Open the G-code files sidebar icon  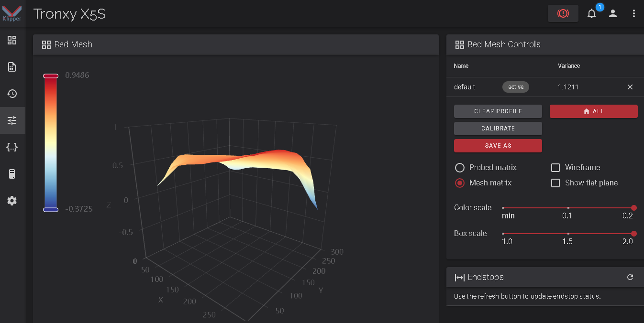(12, 67)
